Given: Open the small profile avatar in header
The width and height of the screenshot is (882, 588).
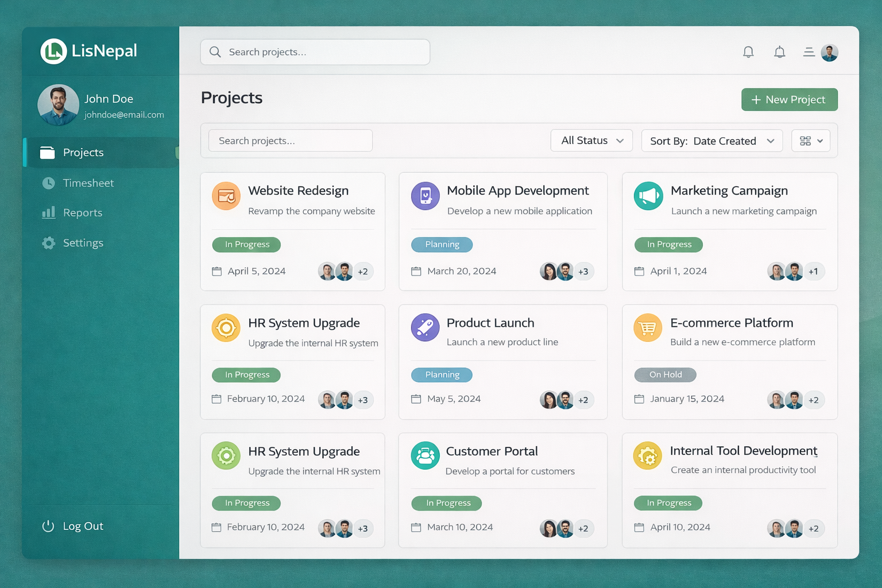Looking at the screenshot, I should point(830,52).
